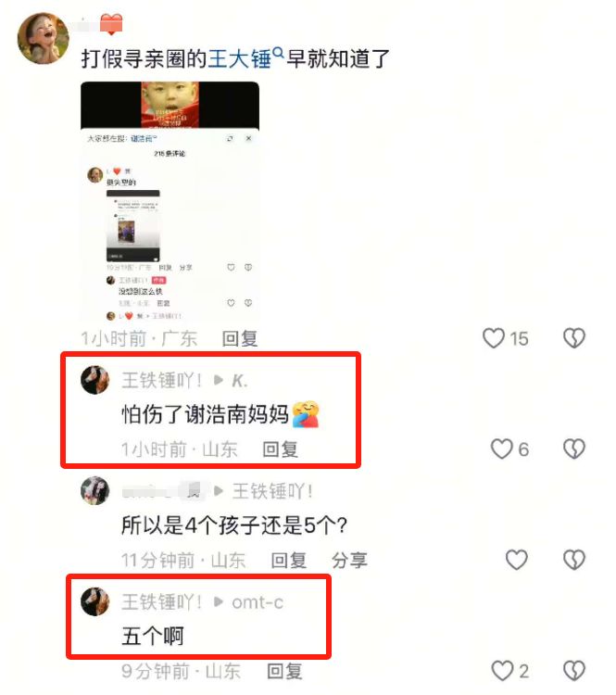
Task: Open the screenshot image in top comment
Action: [170, 201]
